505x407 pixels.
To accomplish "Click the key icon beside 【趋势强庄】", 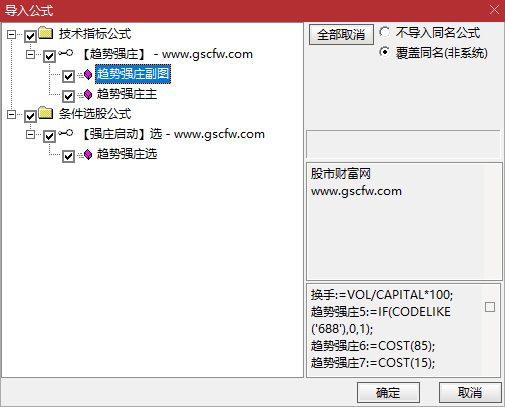I will pos(65,53).
